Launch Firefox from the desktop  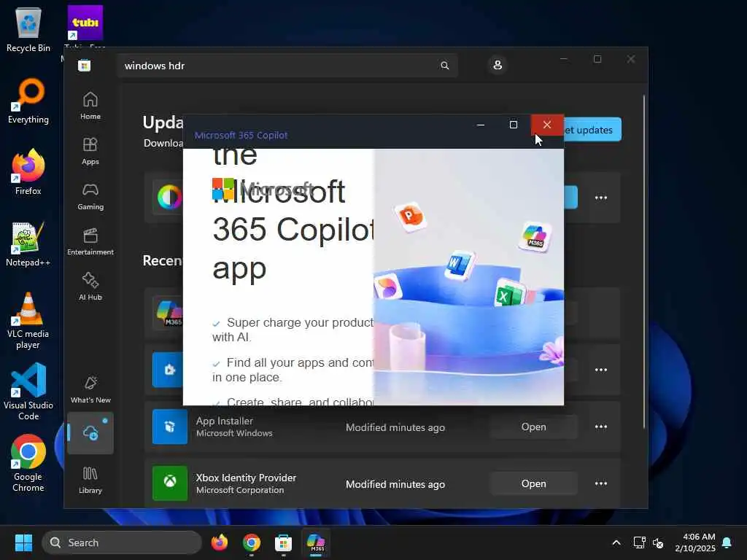28,172
